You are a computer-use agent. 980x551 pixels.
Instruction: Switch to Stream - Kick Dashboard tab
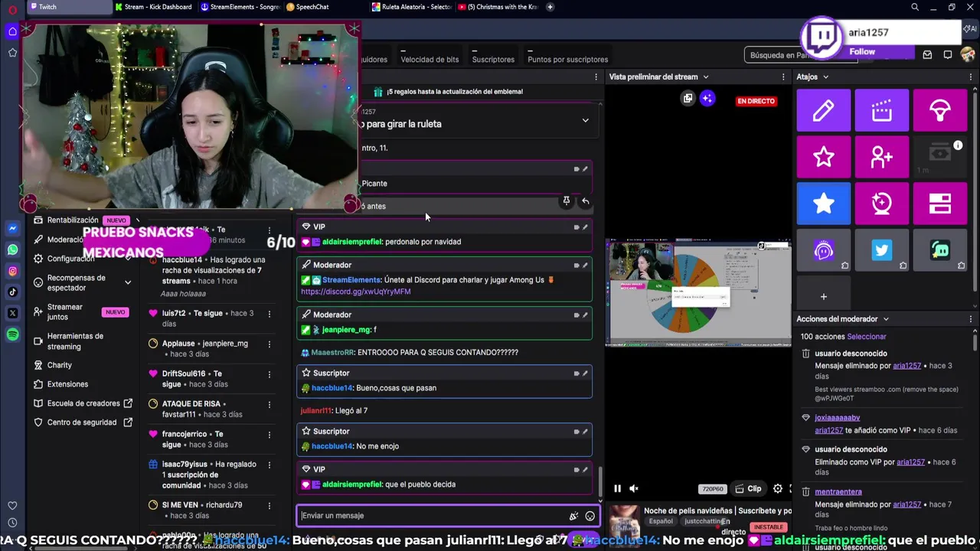pyautogui.click(x=154, y=7)
